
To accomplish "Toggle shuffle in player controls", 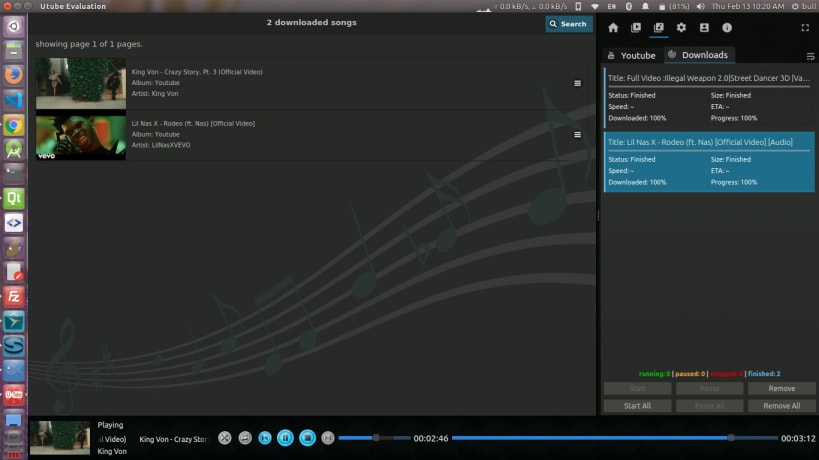I will click(x=225, y=438).
